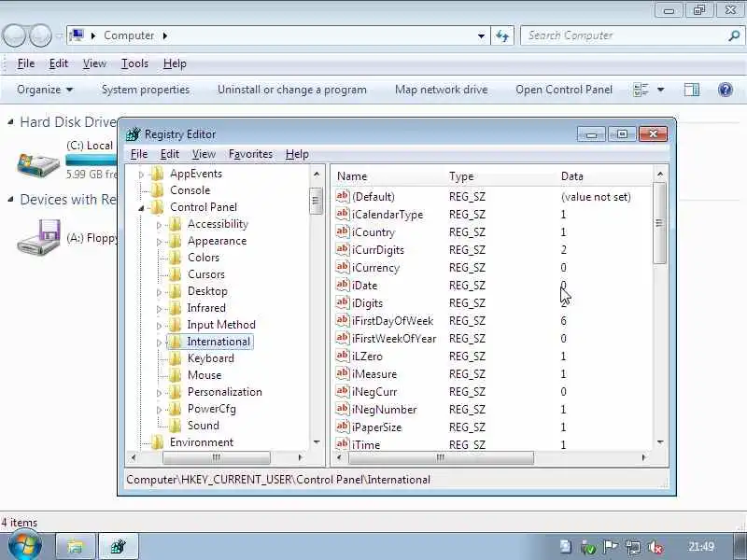Image resolution: width=747 pixels, height=560 pixels.
Task: Click the Search Computer field
Action: click(x=631, y=35)
